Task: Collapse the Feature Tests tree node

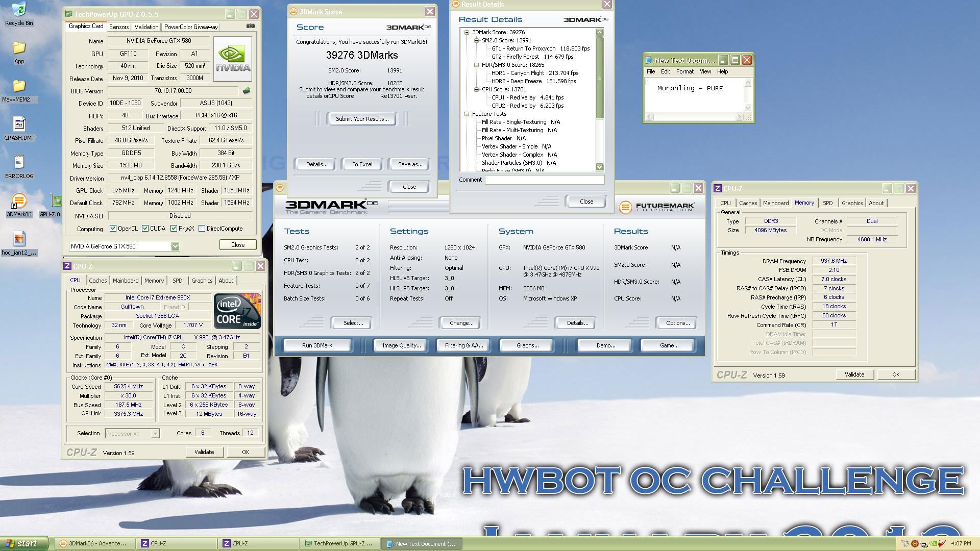Action: click(x=467, y=114)
